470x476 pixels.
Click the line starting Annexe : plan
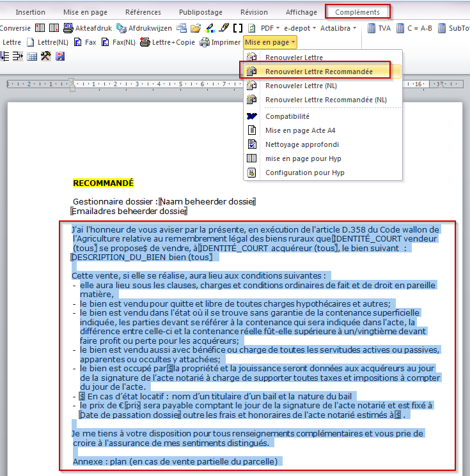(x=175, y=461)
